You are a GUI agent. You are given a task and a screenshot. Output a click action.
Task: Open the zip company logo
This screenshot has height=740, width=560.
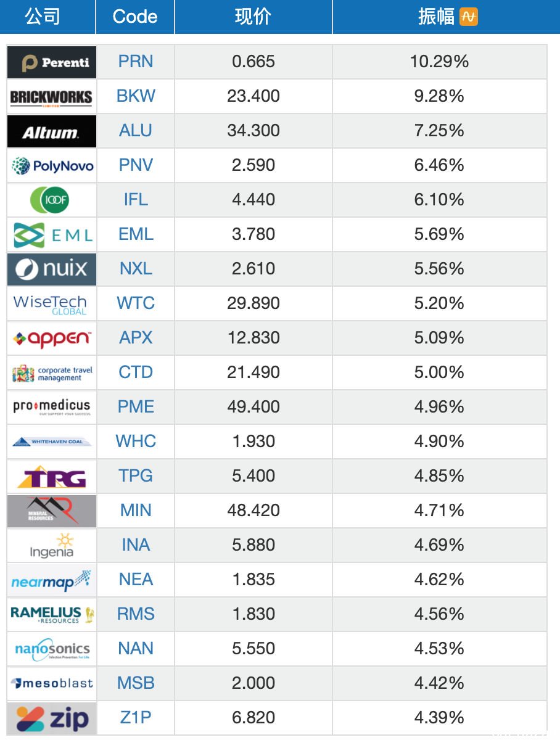[52, 718]
